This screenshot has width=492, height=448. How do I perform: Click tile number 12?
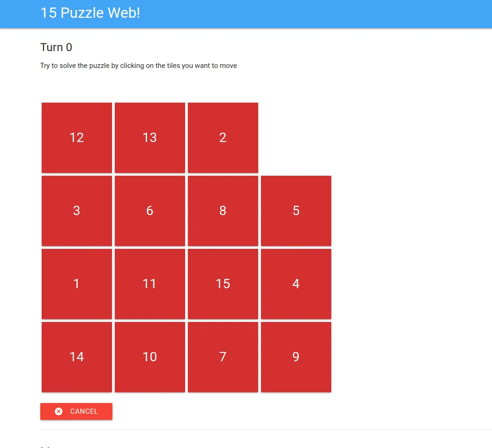click(77, 138)
